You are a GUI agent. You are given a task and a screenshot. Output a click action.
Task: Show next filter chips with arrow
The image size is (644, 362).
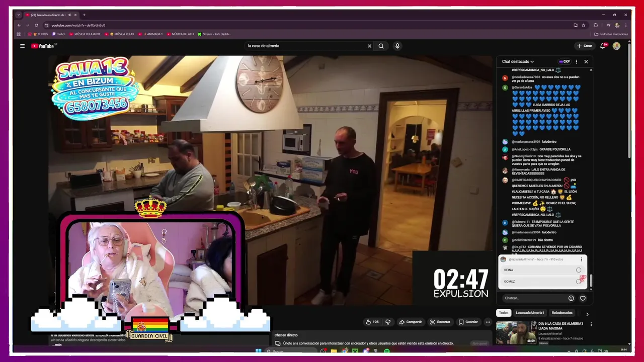(x=587, y=313)
